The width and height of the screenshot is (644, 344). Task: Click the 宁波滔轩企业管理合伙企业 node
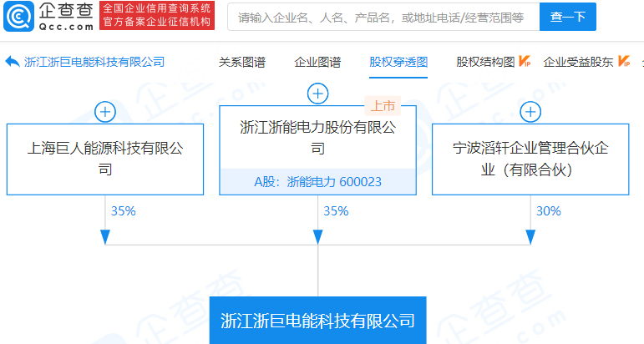[530, 159]
